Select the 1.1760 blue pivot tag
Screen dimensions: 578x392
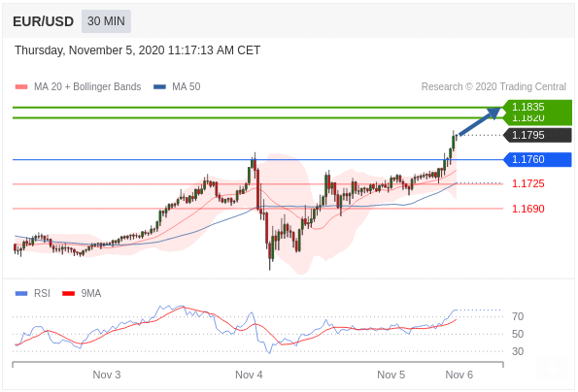click(537, 159)
